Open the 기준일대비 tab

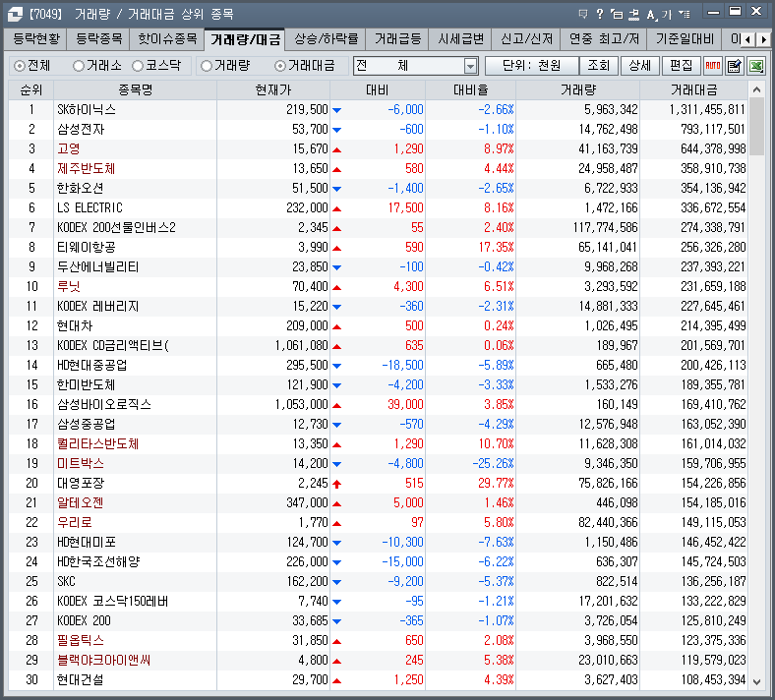point(685,39)
